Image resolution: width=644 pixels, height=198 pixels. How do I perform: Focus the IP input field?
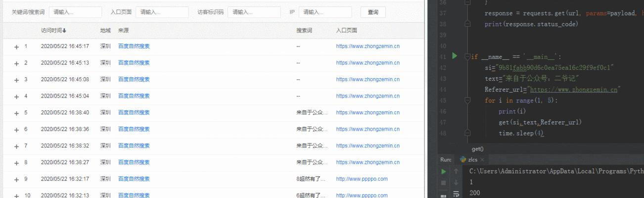[325, 12]
